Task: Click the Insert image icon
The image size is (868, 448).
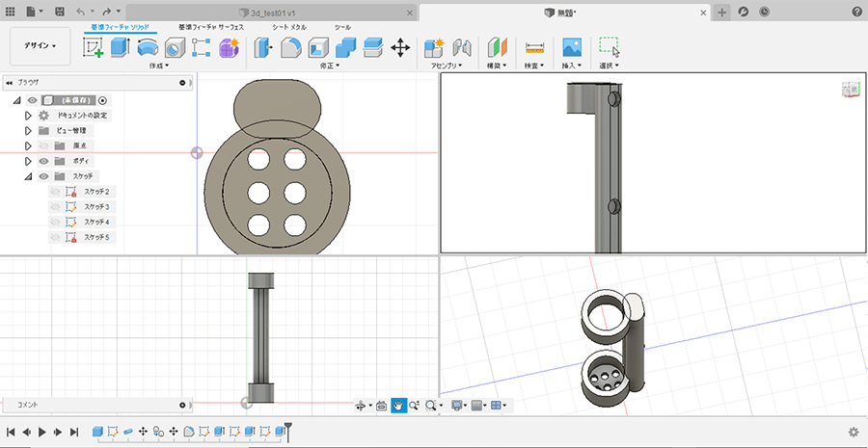Action: [x=572, y=47]
